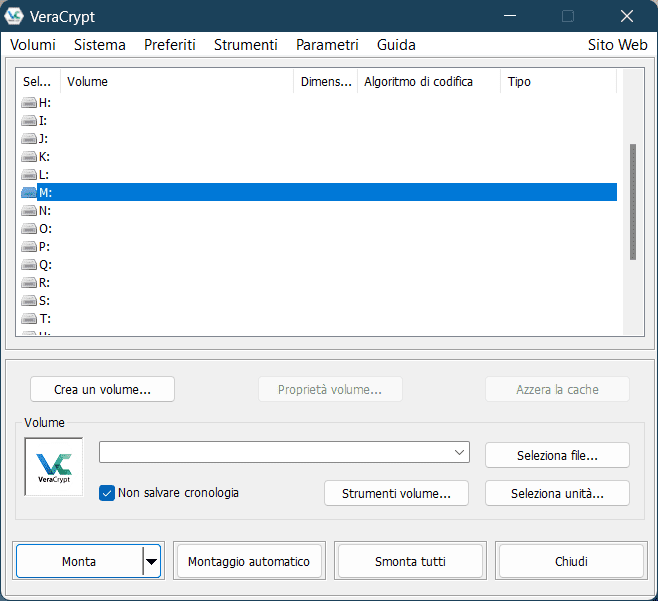This screenshot has width=658, height=601.
Task: Click the drive icon for H:
Action: (x=29, y=102)
